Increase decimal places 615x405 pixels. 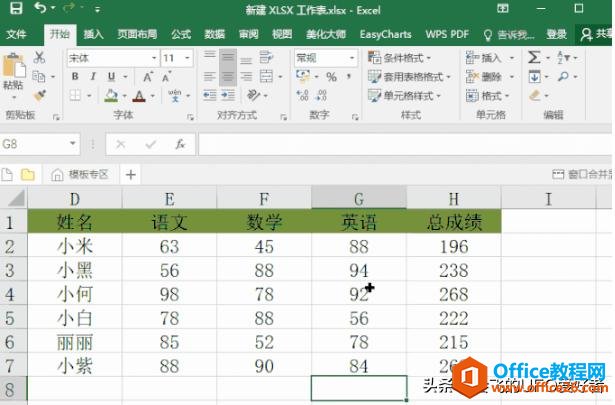click(x=303, y=95)
